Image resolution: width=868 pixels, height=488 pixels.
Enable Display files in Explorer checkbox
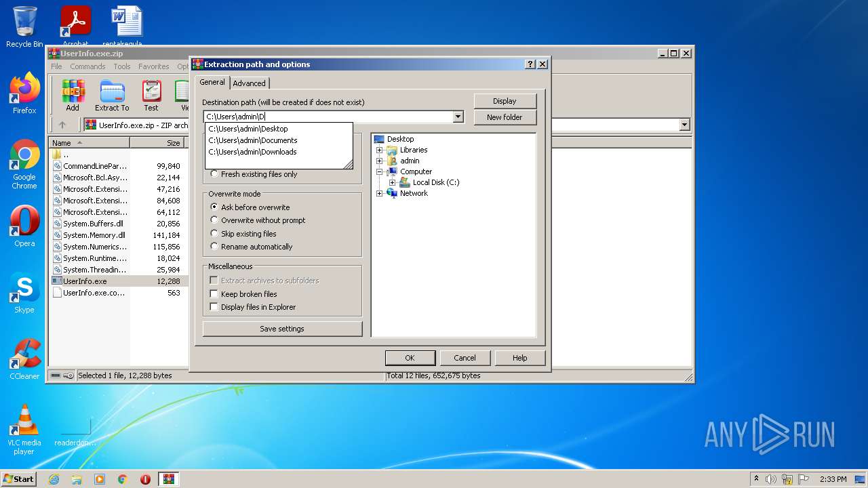(x=214, y=307)
